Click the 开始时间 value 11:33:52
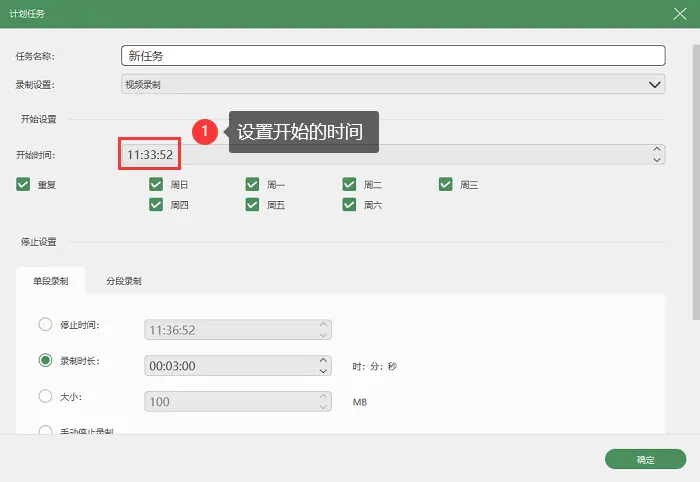Screen dimensions: 700x482 [150, 154]
